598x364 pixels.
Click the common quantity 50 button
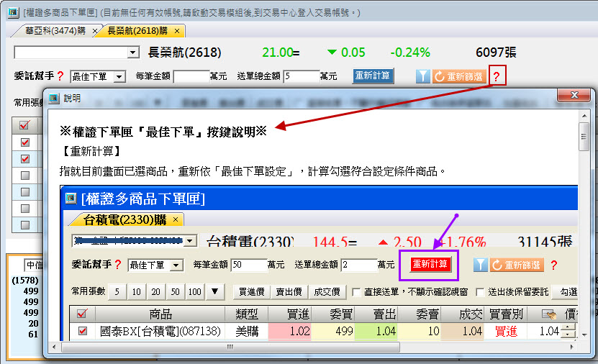coord(176,292)
